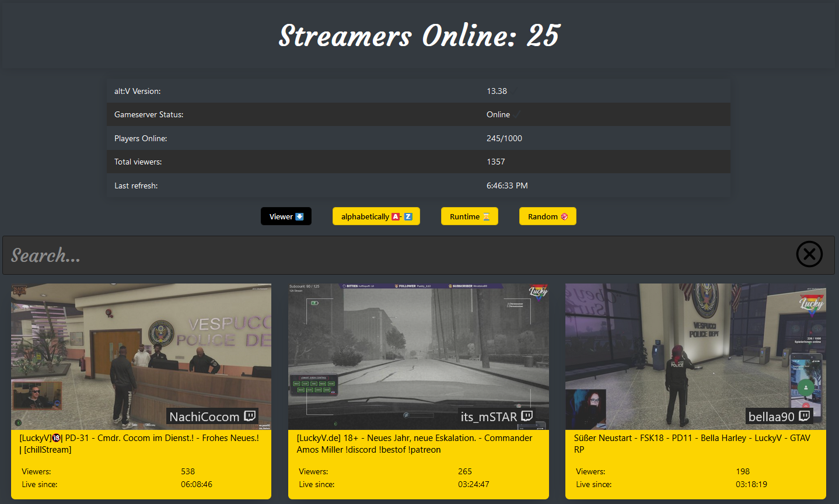Image resolution: width=839 pixels, height=504 pixels.
Task: Click live time 03:24:47
Action: point(474,484)
